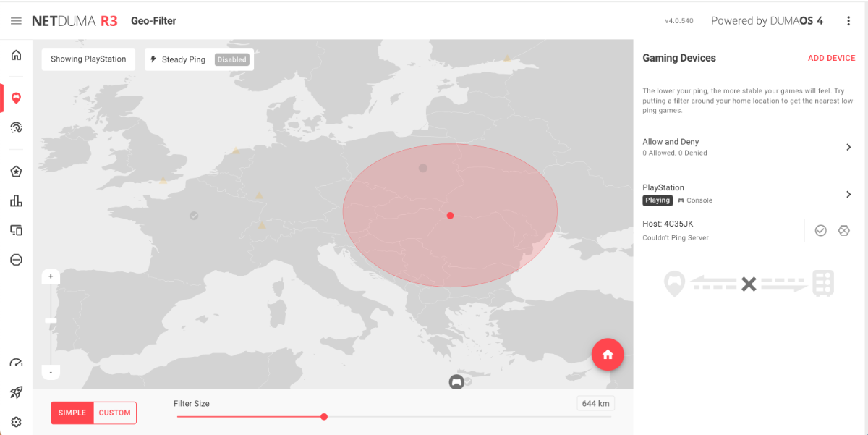
Task: Click the triangle marker near Finland
Action: coord(507,58)
